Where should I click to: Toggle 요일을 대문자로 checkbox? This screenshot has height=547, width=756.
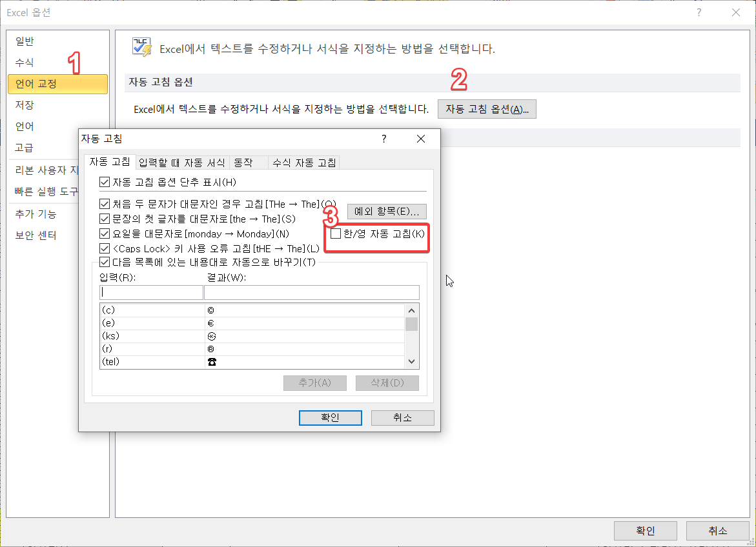105,234
